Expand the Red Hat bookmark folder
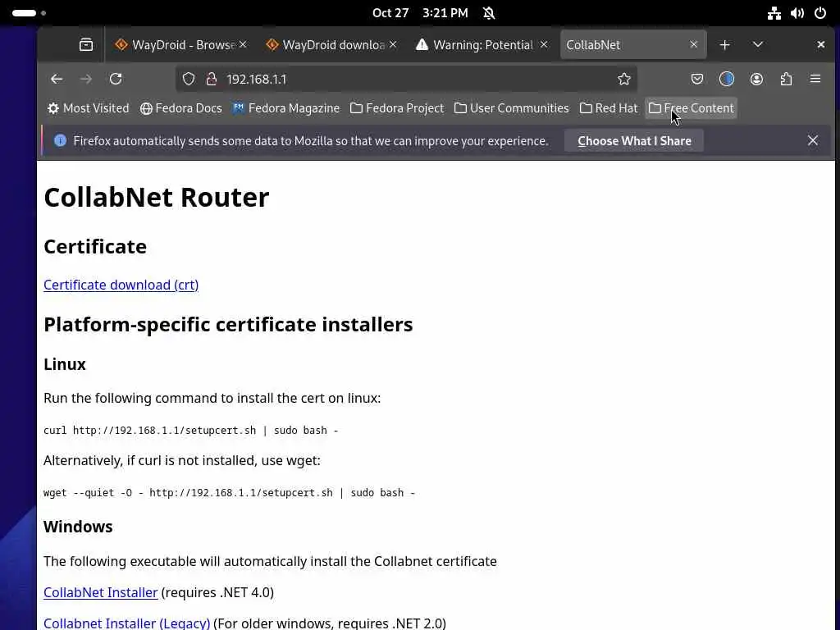The image size is (840, 630). point(609,108)
